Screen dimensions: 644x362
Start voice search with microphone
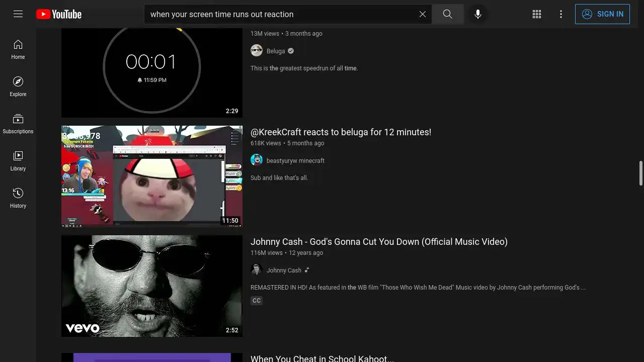click(478, 14)
